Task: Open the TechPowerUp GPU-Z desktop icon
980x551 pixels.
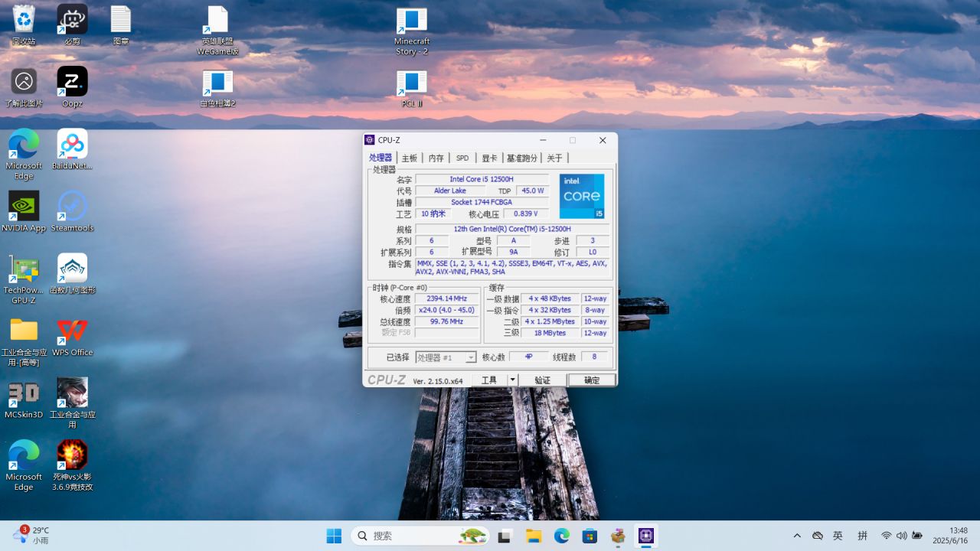Action: coord(24,269)
